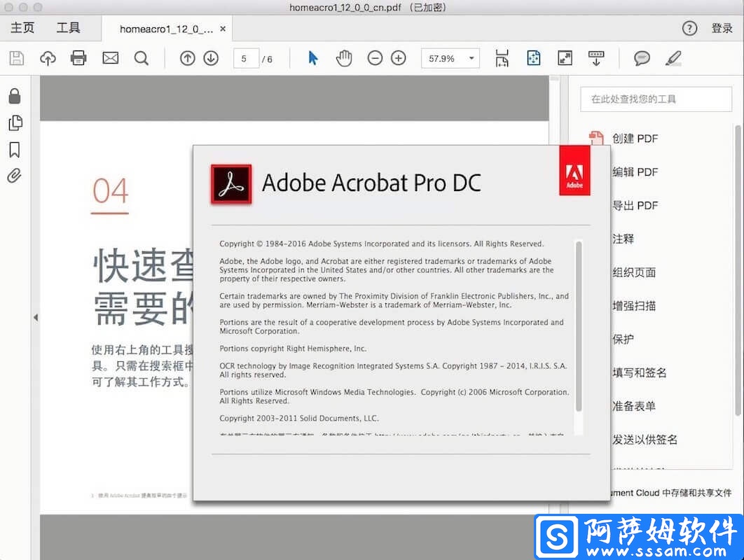Click the red Adobe badge

click(x=574, y=171)
